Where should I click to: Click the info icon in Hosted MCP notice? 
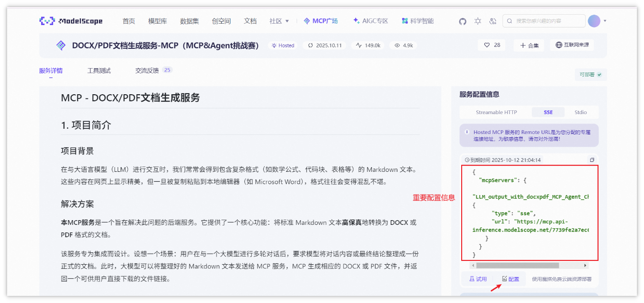(467, 132)
